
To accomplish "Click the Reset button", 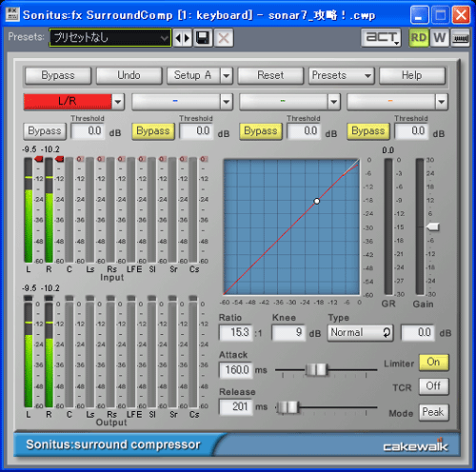I will click(270, 75).
